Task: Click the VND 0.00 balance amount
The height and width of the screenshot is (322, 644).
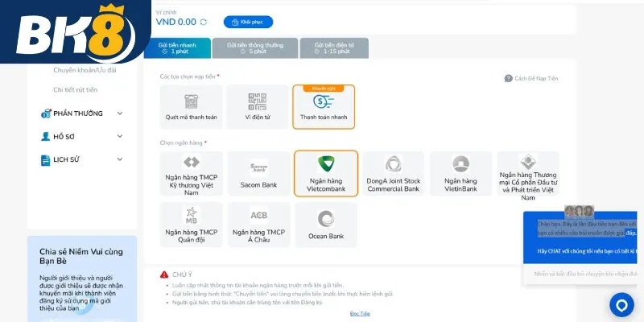Action: click(x=175, y=23)
